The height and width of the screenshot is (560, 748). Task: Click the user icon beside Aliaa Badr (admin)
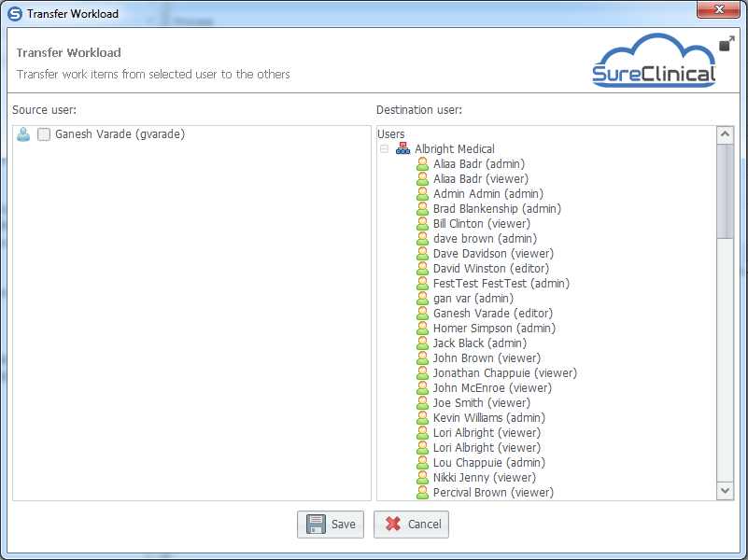tap(422, 164)
